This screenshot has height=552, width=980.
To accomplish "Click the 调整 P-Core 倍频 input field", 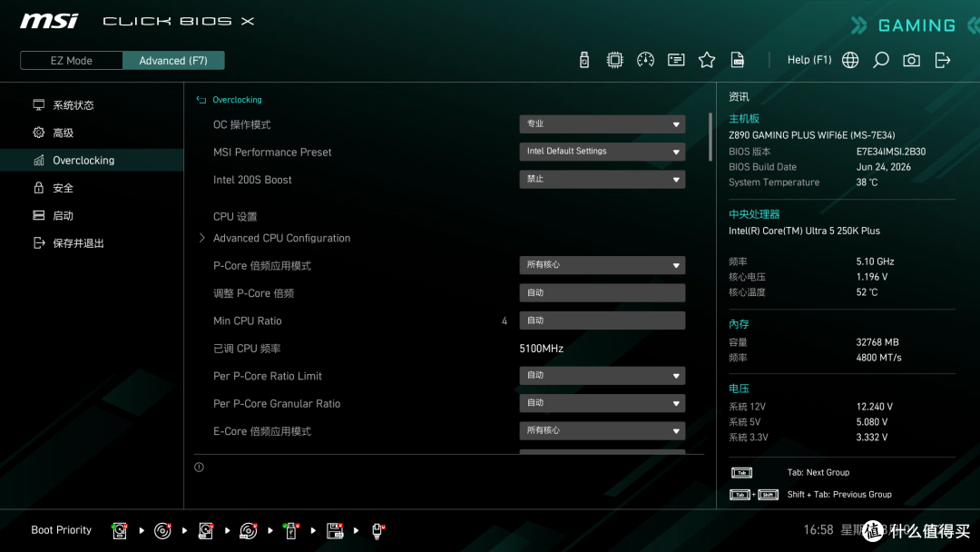I will point(602,292).
